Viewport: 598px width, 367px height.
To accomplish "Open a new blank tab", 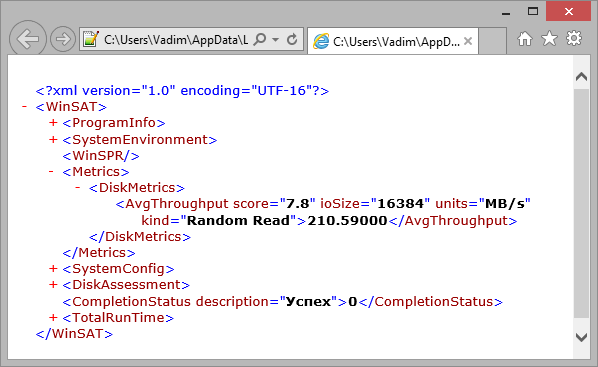I will (492, 41).
